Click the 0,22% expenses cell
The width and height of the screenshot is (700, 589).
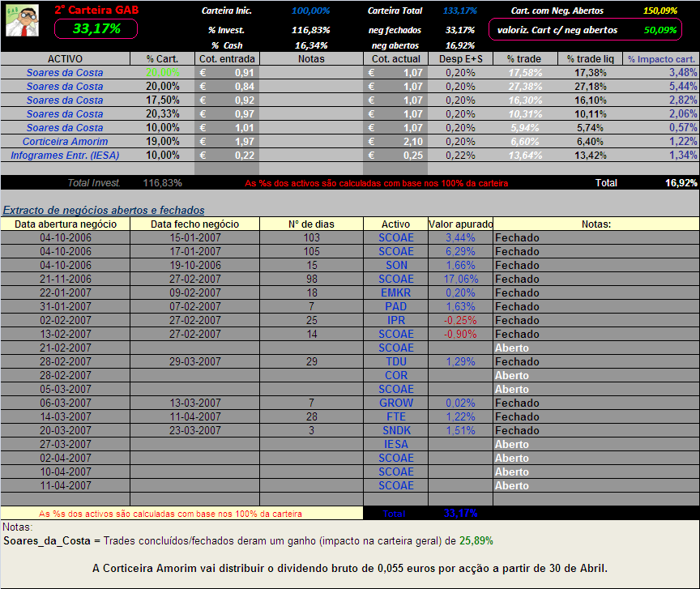(460, 156)
